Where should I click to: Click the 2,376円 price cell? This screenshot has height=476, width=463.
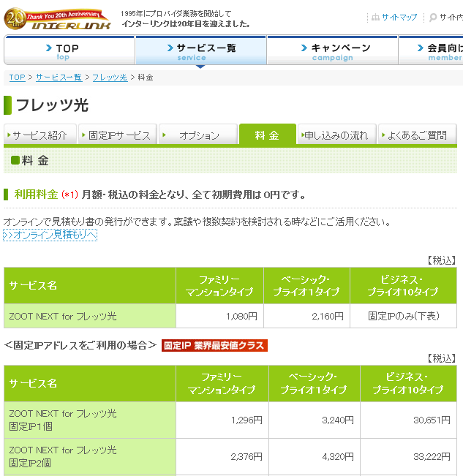pos(222,456)
